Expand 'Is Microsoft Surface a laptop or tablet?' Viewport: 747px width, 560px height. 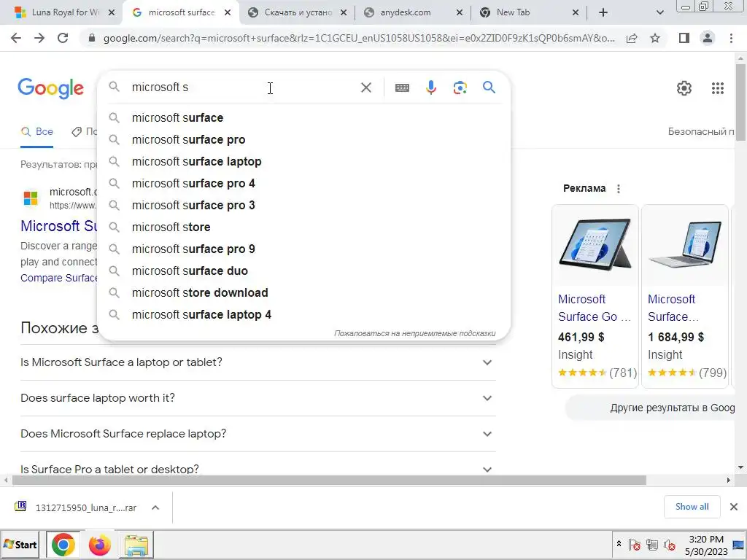[258, 362]
